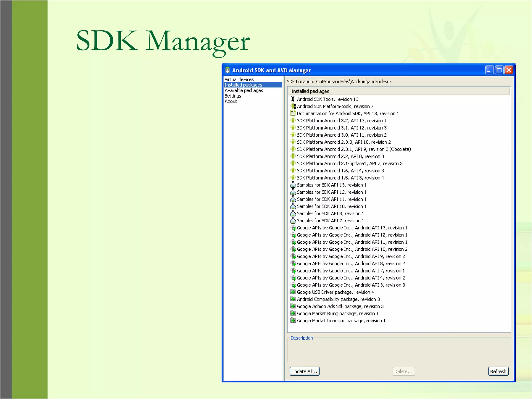Select 'Android Compatibility package, revision 3' text
Viewport: 532px width, 399px height.
pos(338,299)
